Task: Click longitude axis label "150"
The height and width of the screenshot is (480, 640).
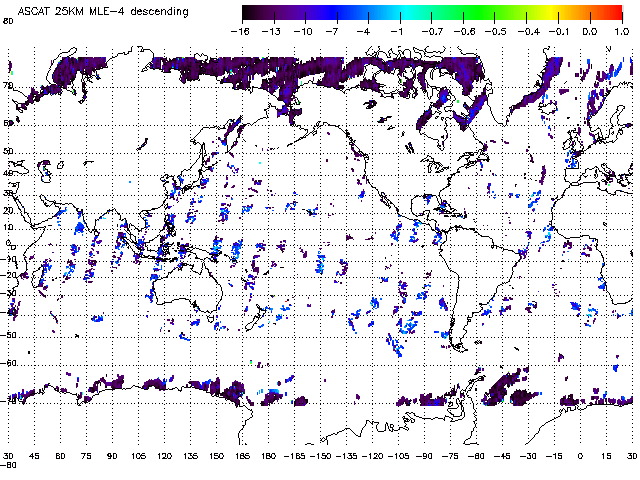Action: coord(216,456)
